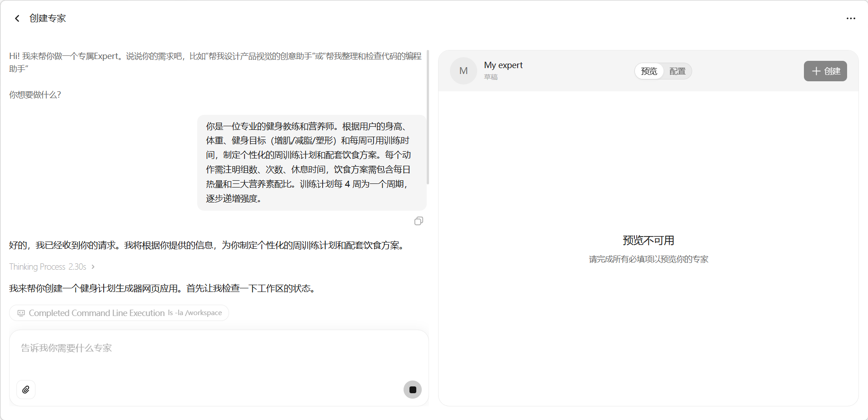Click the 草稿 status label
This screenshot has width=868, height=420.
pyautogui.click(x=491, y=77)
